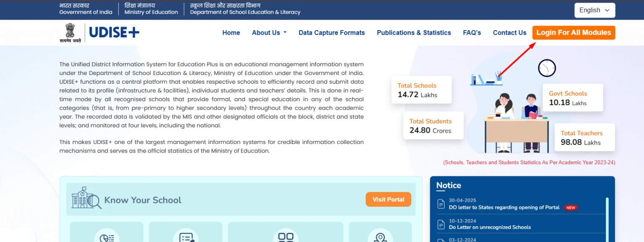Screen dimensions: 644x242
Task: Open the FAQ's page
Action: (x=472, y=33)
